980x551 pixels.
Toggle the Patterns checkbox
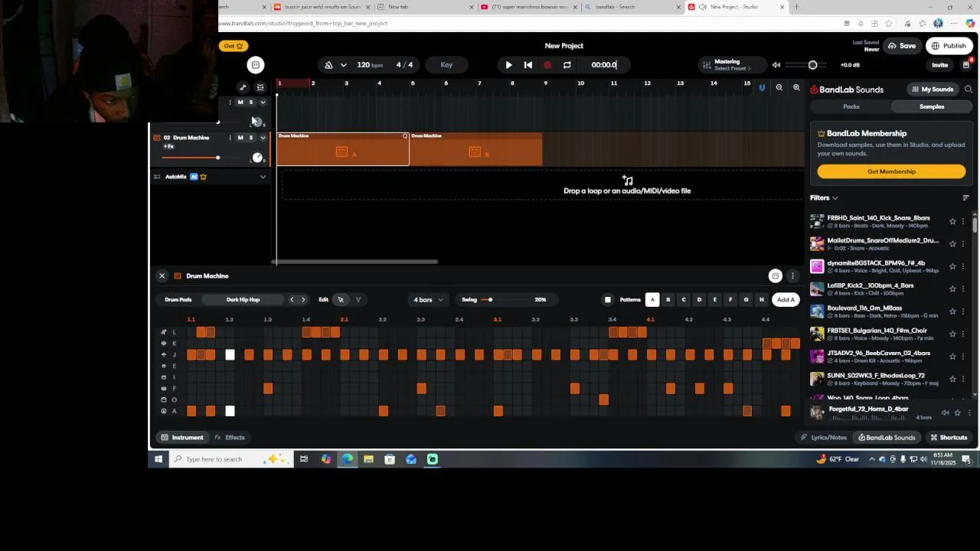click(608, 299)
